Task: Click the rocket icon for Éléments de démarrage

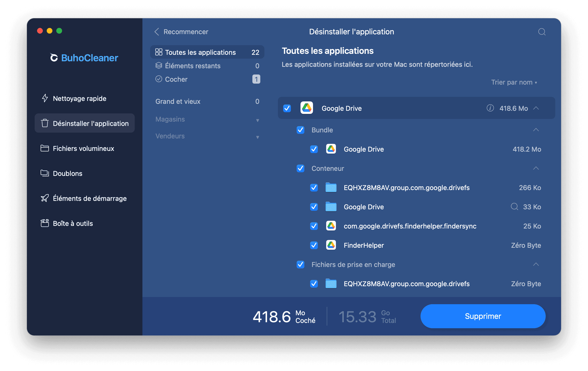Action: tap(45, 198)
